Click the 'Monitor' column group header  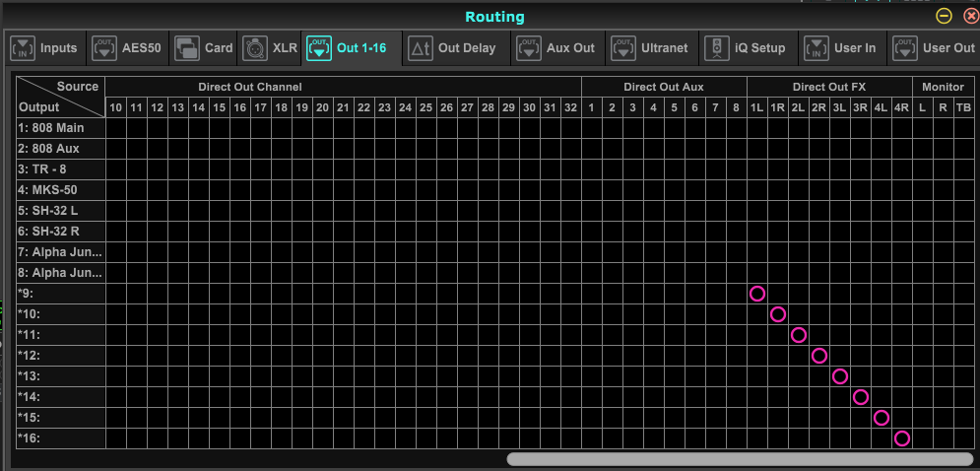click(943, 87)
